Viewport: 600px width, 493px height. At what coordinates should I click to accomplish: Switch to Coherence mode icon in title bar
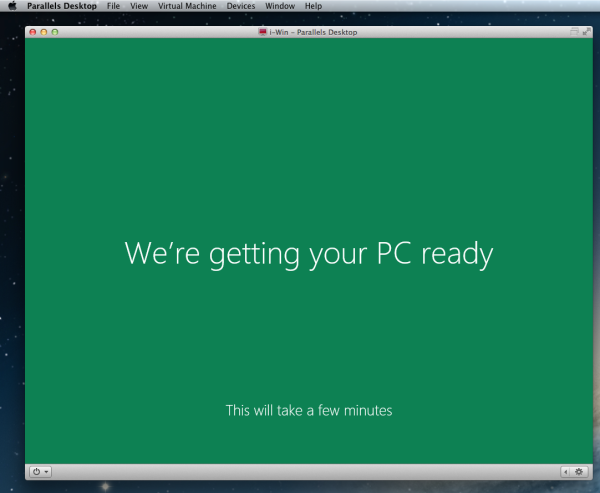click(574, 32)
